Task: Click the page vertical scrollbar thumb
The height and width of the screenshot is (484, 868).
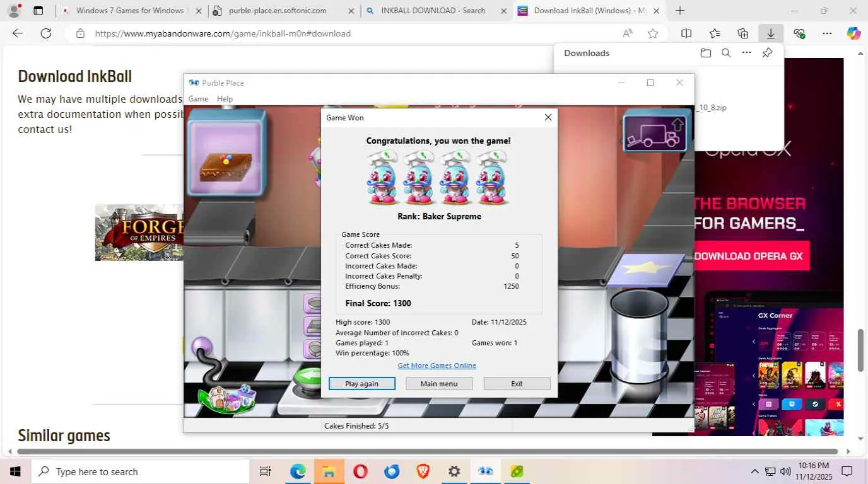Action: [860, 350]
